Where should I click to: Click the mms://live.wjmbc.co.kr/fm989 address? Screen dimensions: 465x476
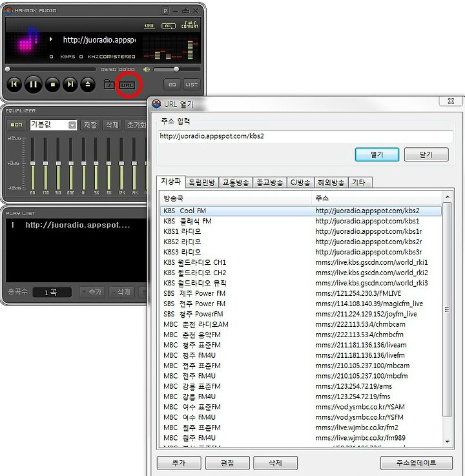[360, 438]
